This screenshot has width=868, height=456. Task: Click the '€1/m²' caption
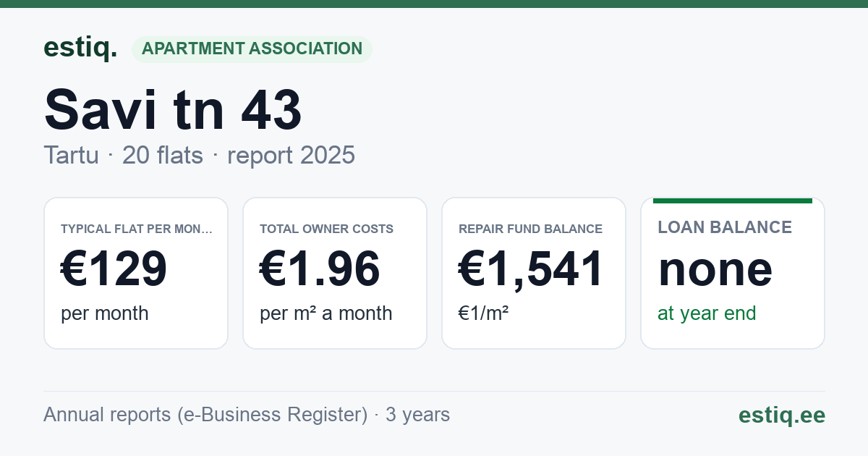coord(483,313)
